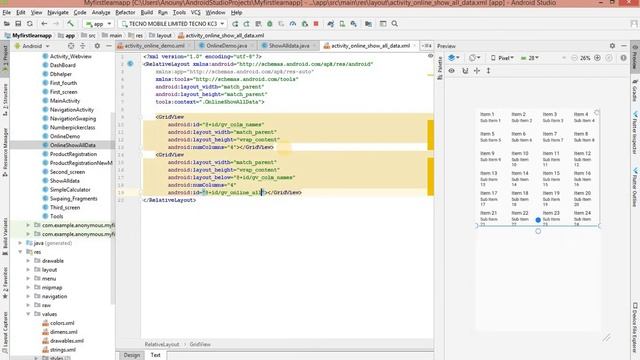Zoom out the preview with the minus icon
The height and width of the screenshot is (360, 640).
574,58
